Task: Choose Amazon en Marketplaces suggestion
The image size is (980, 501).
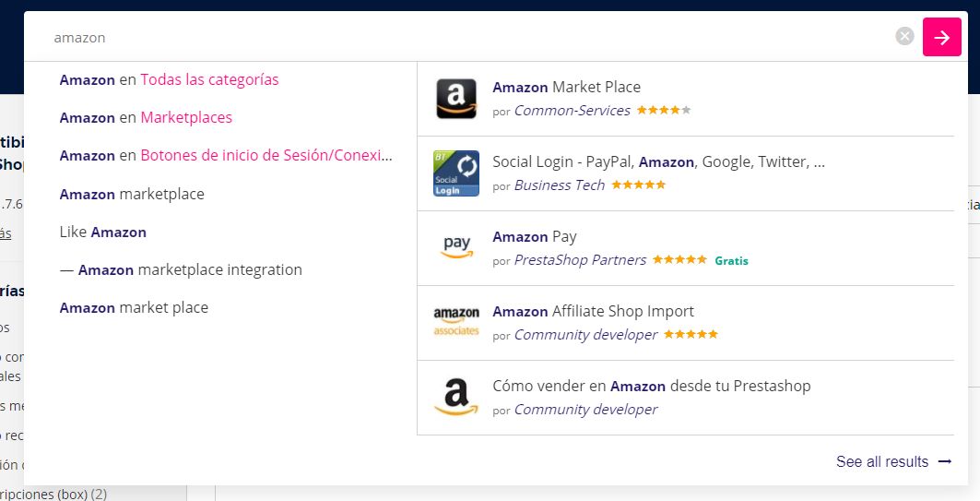Action: pyautogui.click(x=146, y=117)
